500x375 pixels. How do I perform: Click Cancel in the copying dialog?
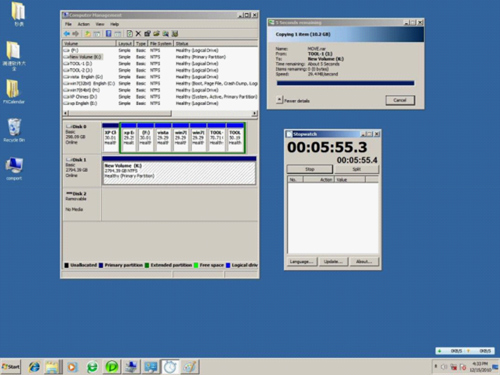coord(400,100)
